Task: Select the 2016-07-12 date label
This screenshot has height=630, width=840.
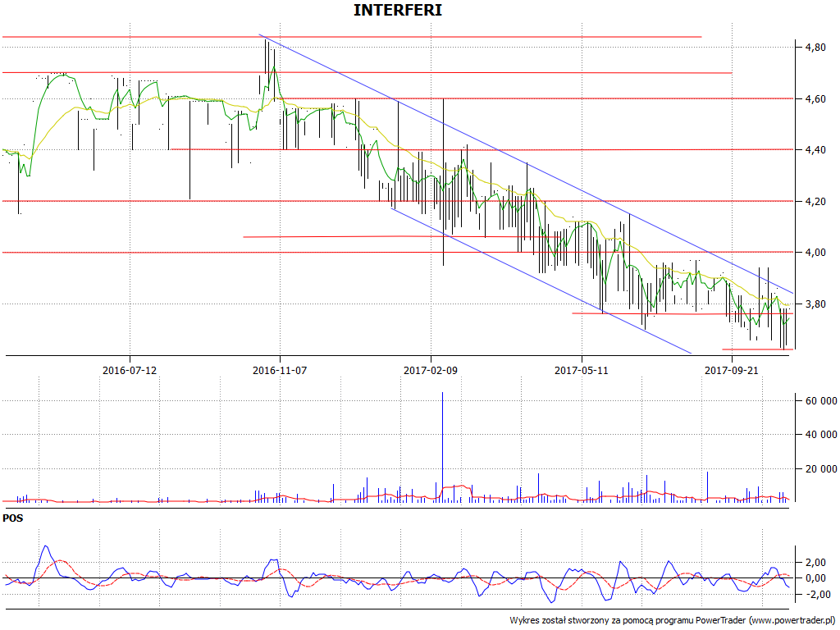Action: [x=130, y=370]
